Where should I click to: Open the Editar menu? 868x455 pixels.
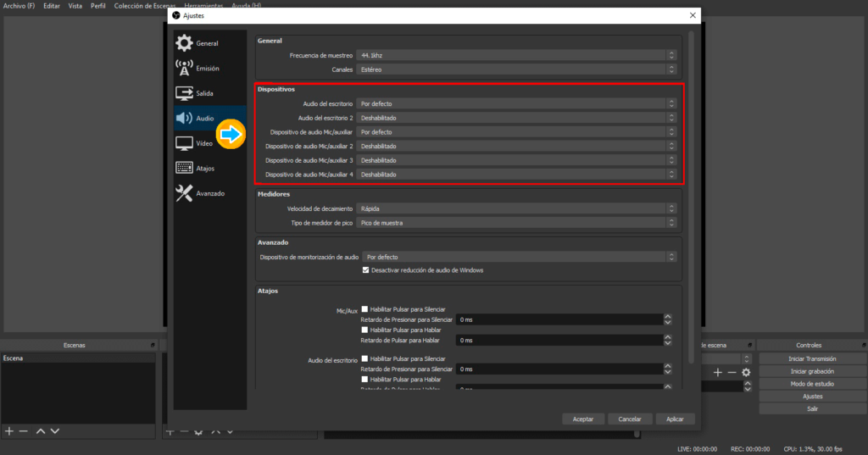point(52,6)
